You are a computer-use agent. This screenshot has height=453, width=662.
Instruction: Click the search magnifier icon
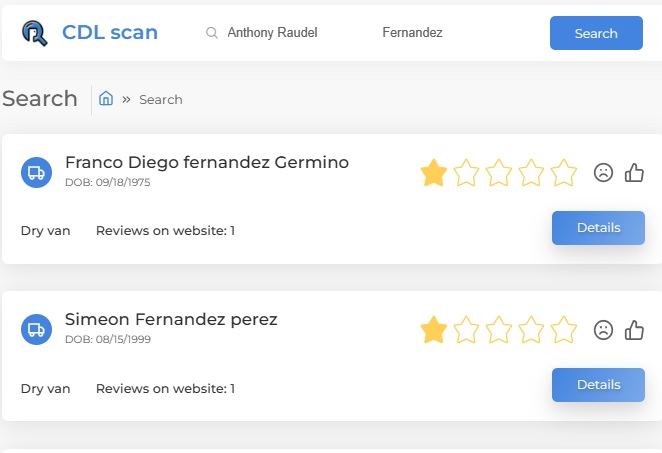click(x=212, y=33)
